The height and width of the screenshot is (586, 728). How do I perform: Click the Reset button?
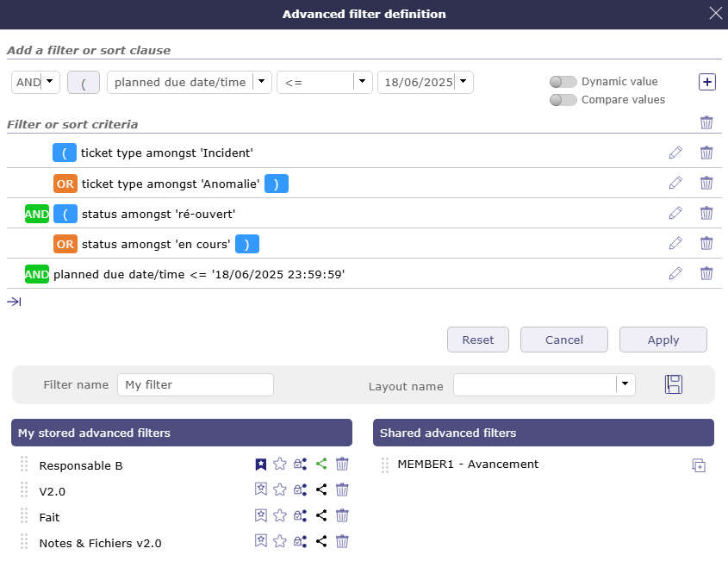click(477, 340)
